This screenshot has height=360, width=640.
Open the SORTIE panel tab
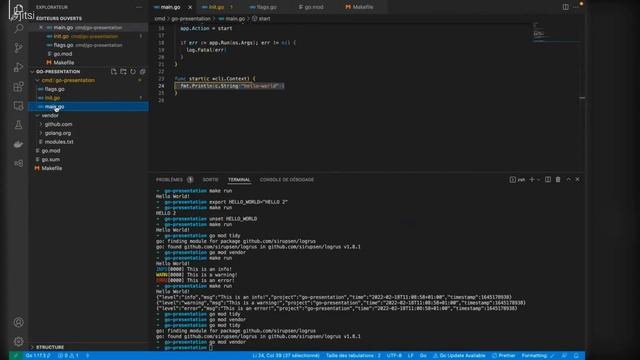pyautogui.click(x=211, y=180)
